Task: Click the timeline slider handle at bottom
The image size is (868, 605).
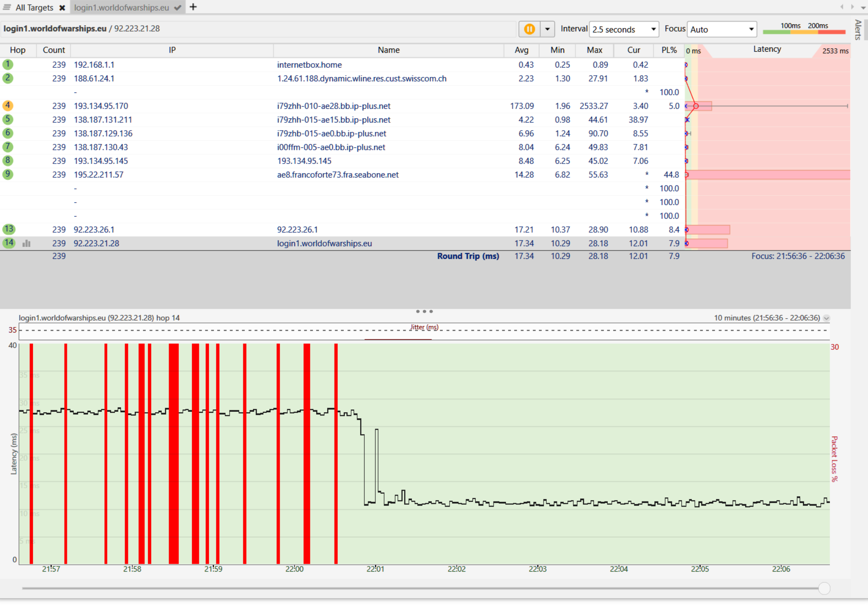Action: (824, 589)
